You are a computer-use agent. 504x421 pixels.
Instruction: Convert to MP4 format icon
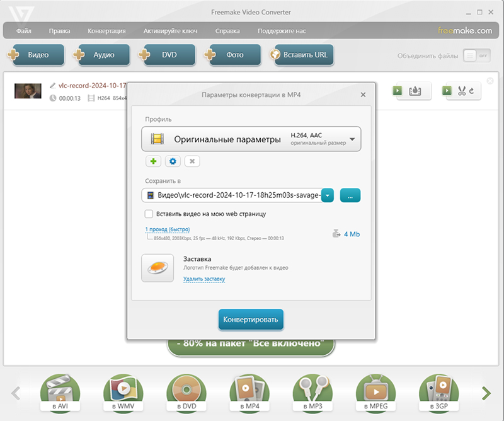tap(249, 393)
